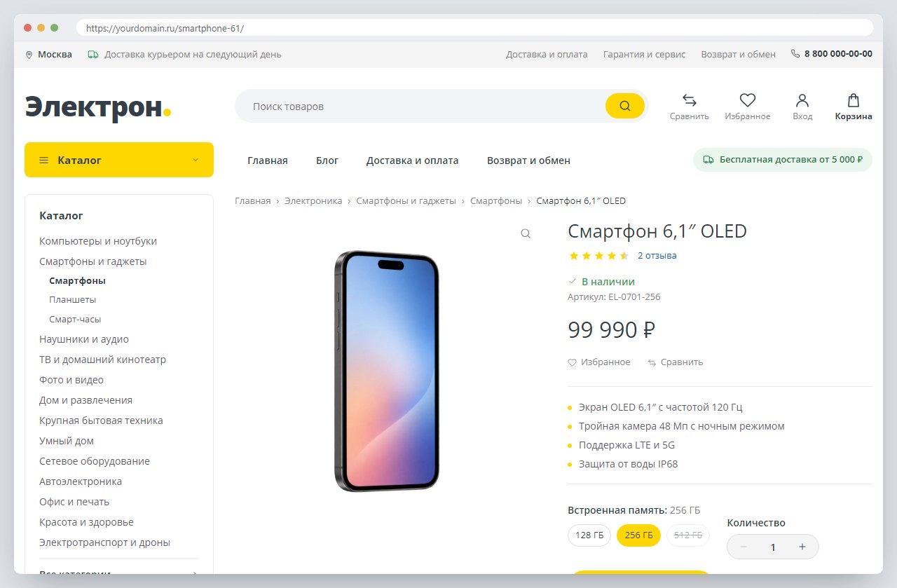Screen dimensions: 897x588
Task: Zoom the product image with magnifier icon
Action: pyautogui.click(x=526, y=233)
